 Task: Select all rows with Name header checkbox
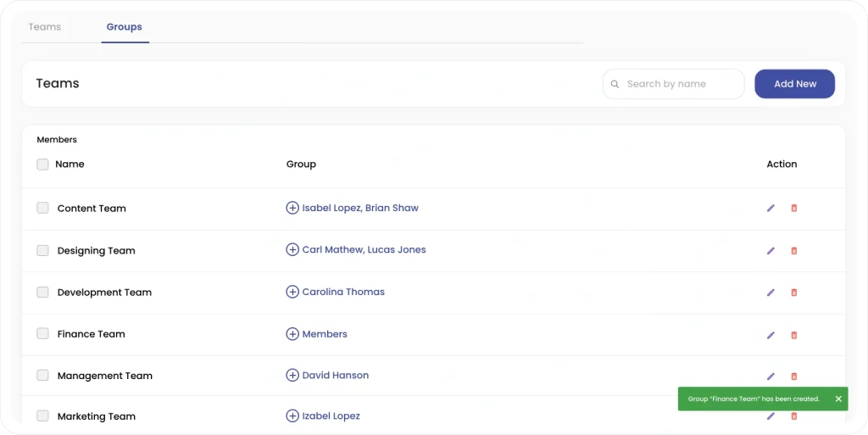42,164
